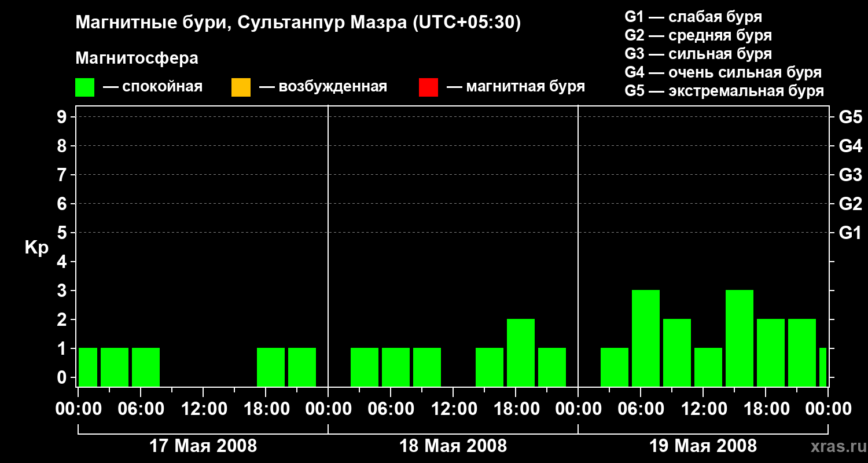Click the '06:00' tick label for 18 May
Screen dimensions: 868x463
[391, 409]
